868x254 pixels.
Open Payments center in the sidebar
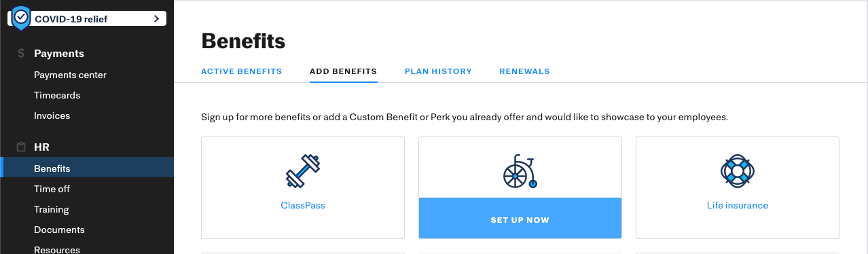click(x=70, y=75)
